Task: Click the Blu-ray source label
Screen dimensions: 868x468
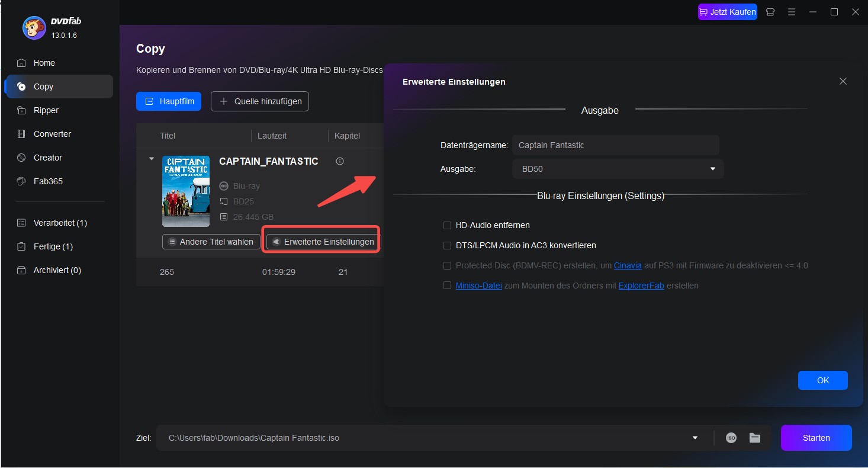Action: (246, 186)
